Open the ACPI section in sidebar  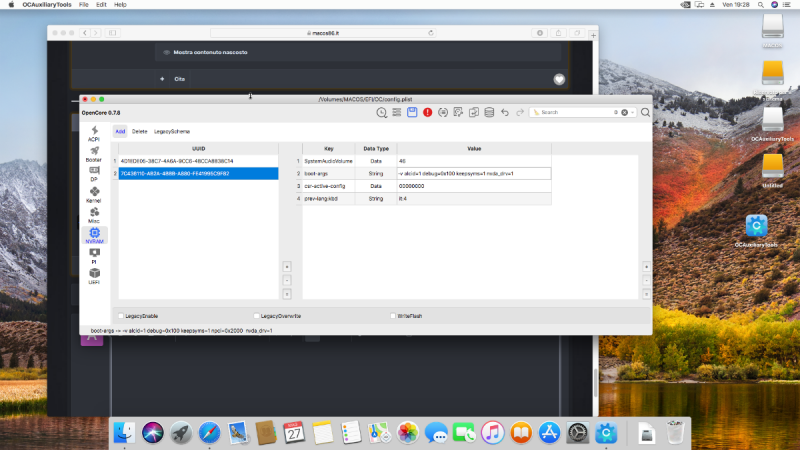[x=94, y=134]
